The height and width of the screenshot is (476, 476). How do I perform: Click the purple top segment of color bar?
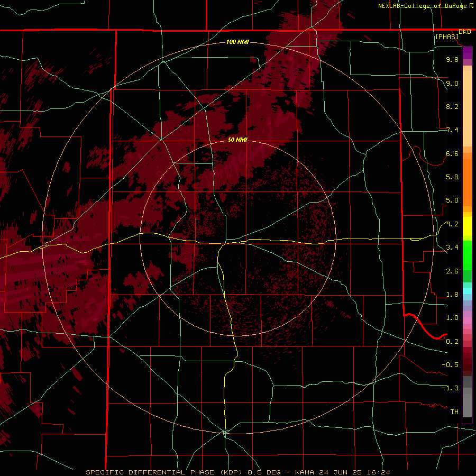pos(467,53)
